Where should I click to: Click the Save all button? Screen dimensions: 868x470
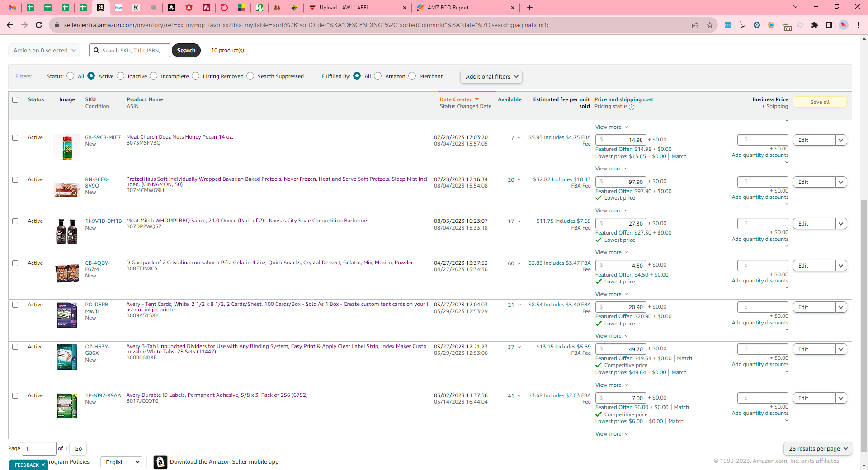[x=820, y=102]
